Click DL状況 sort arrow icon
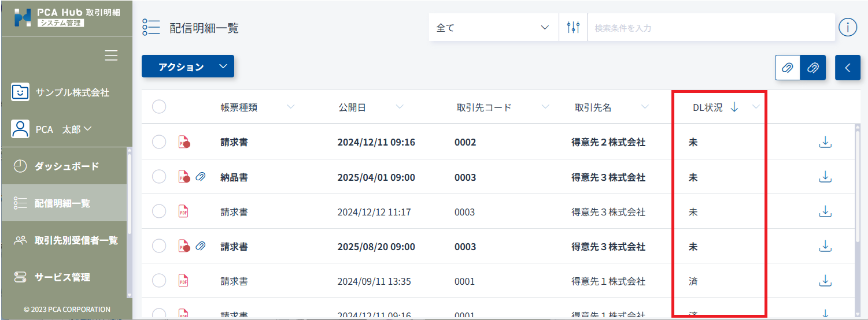This screenshot has height=320, width=868. [734, 107]
